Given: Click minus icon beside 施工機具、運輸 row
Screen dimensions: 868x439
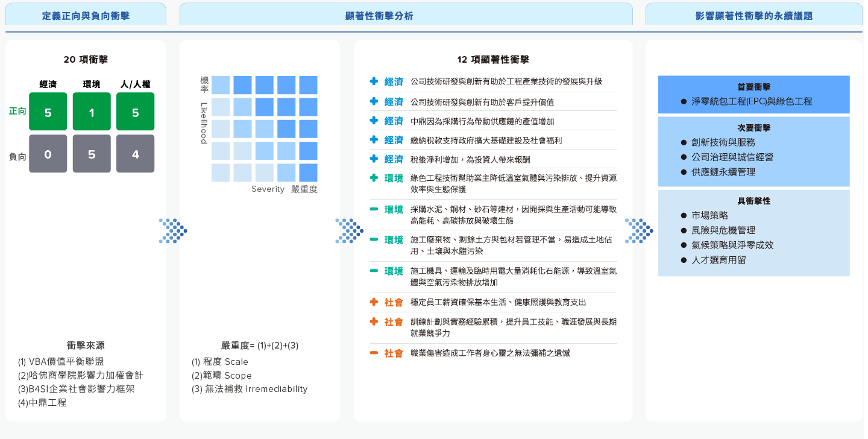Looking at the screenshot, I should [x=374, y=271].
